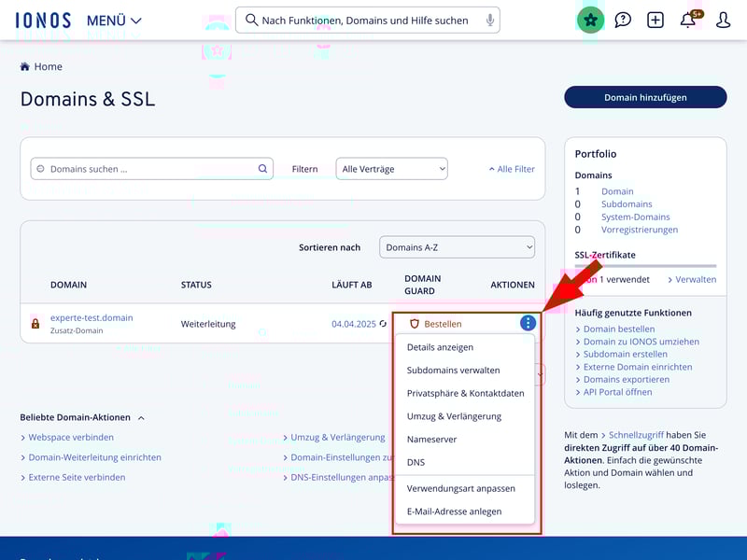Open the user account profile icon
This screenshot has height=560, width=747.
point(723,20)
